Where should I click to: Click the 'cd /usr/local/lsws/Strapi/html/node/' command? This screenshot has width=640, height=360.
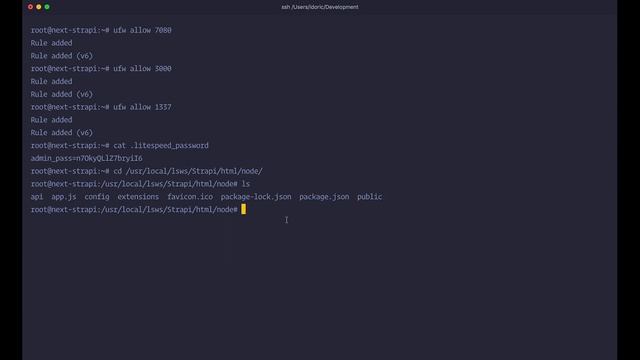click(x=188, y=171)
